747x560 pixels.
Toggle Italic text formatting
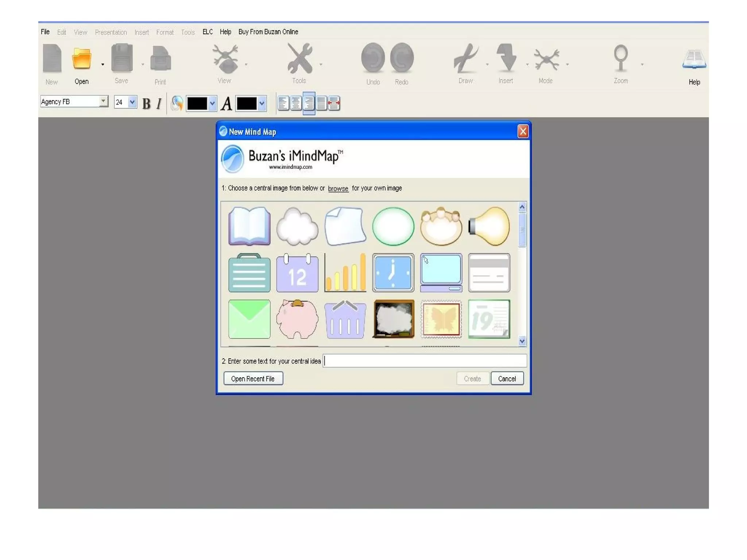click(x=159, y=104)
